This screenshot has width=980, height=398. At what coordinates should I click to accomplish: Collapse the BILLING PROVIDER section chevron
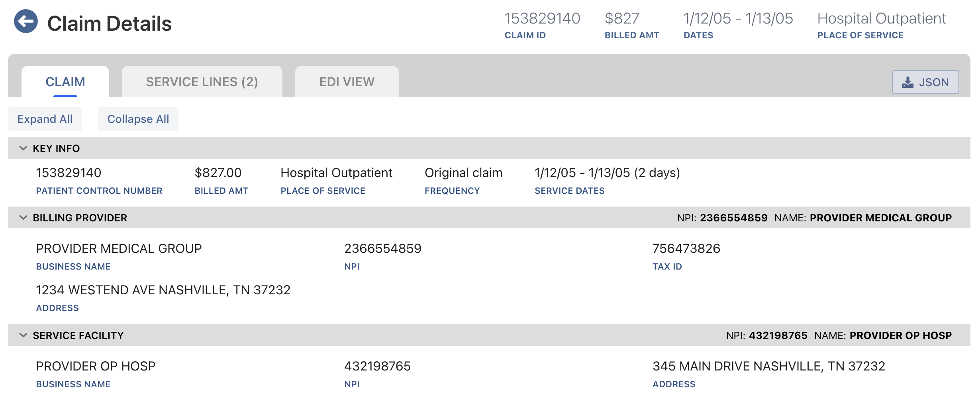24,218
